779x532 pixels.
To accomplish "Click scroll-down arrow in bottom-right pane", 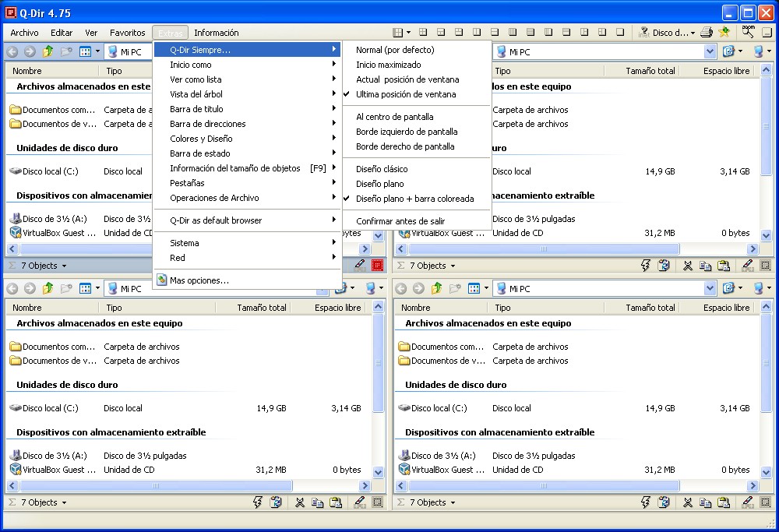I will click(766, 472).
